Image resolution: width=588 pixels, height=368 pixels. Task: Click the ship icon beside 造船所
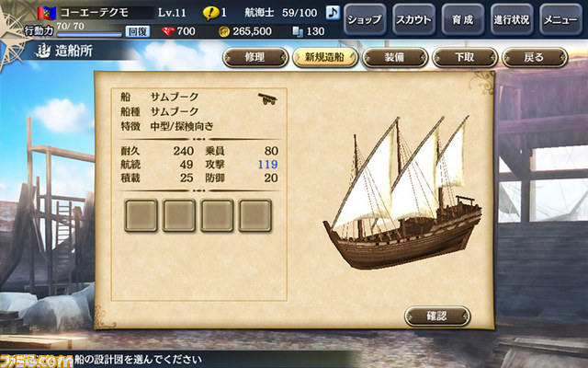(x=43, y=51)
